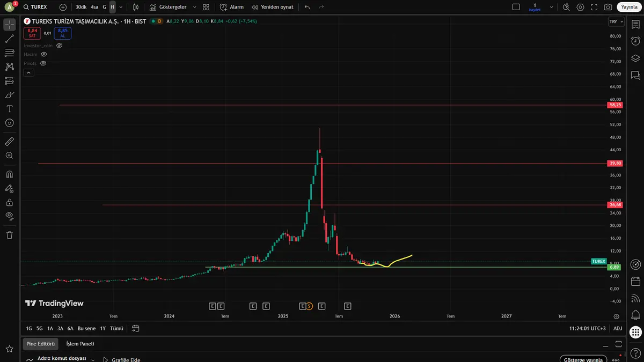Open the go-to-date calendar icon

[x=135, y=328]
